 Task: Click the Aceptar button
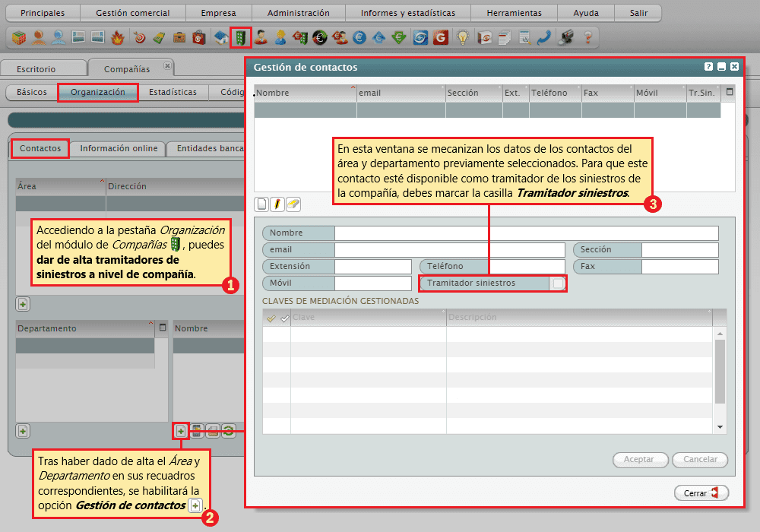[x=639, y=459]
